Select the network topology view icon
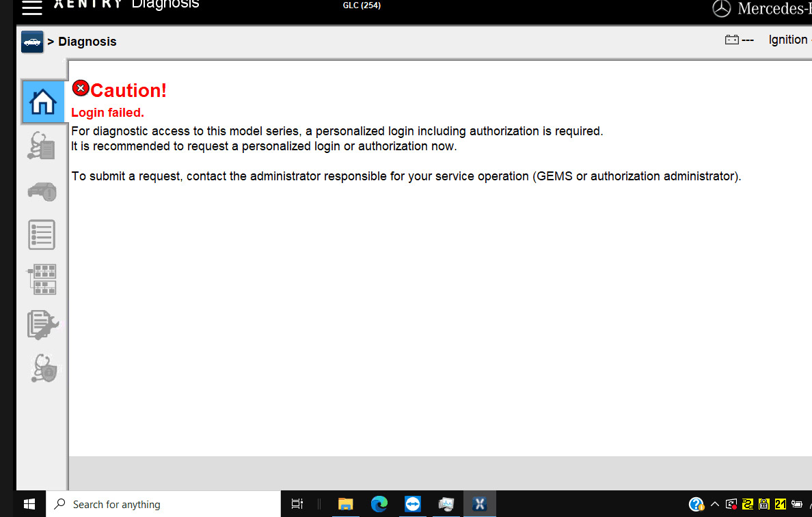 42,279
